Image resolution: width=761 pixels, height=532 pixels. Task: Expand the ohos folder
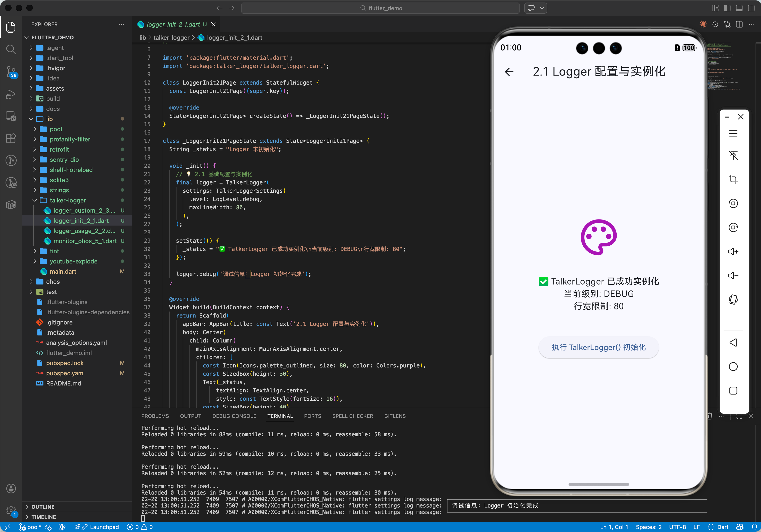(31, 282)
